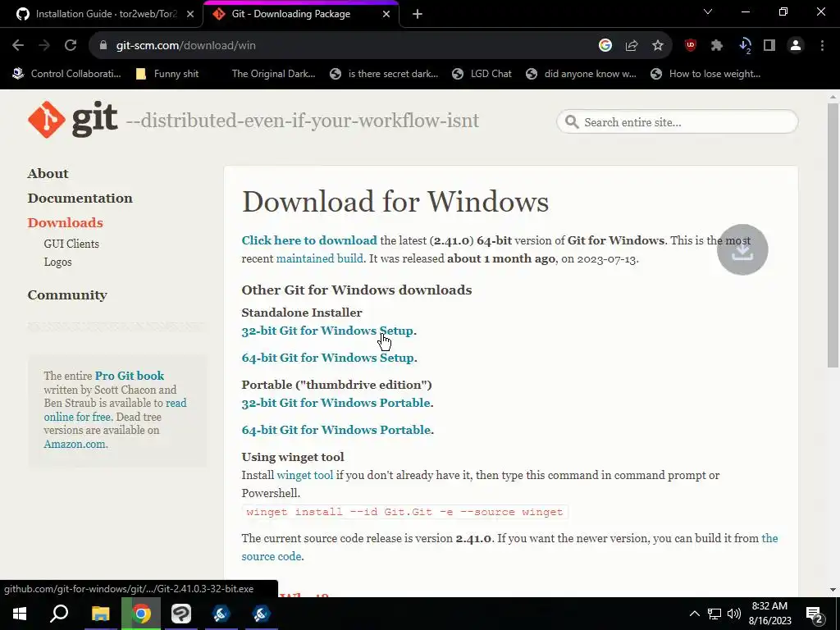
Task: Show hidden system tray icons
Action: [x=694, y=614]
